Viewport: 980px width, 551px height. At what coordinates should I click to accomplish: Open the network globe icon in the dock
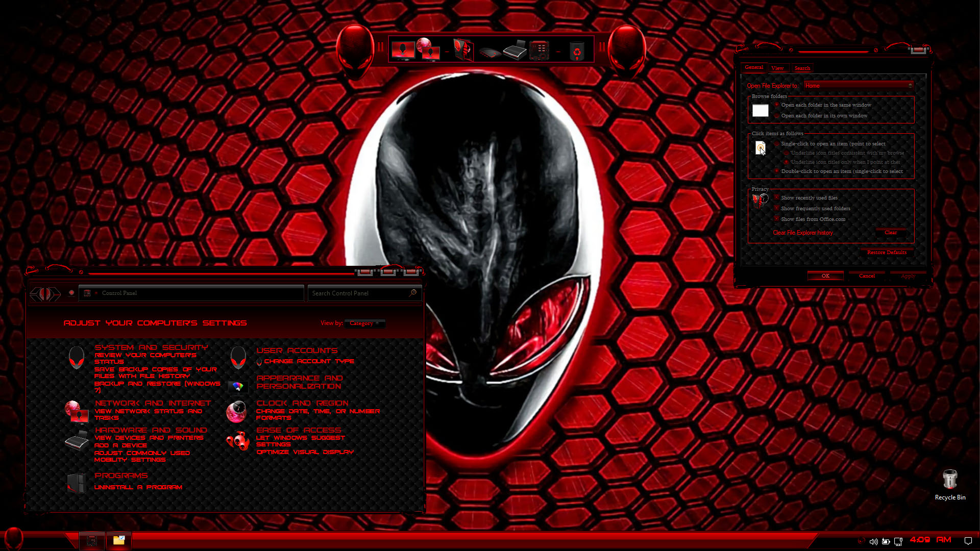click(x=428, y=50)
